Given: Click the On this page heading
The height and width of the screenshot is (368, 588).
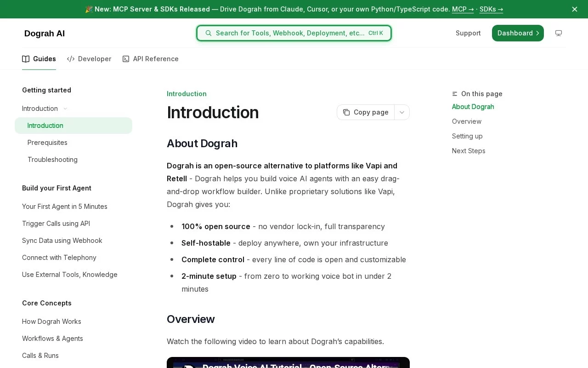Looking at the screenshot, I should coord(482,94).
